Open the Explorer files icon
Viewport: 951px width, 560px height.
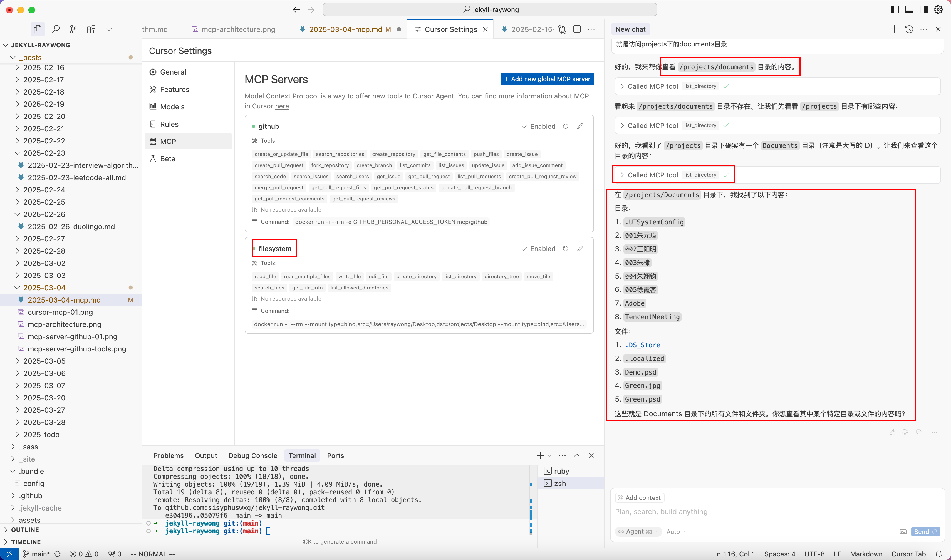tap(37, 29)
